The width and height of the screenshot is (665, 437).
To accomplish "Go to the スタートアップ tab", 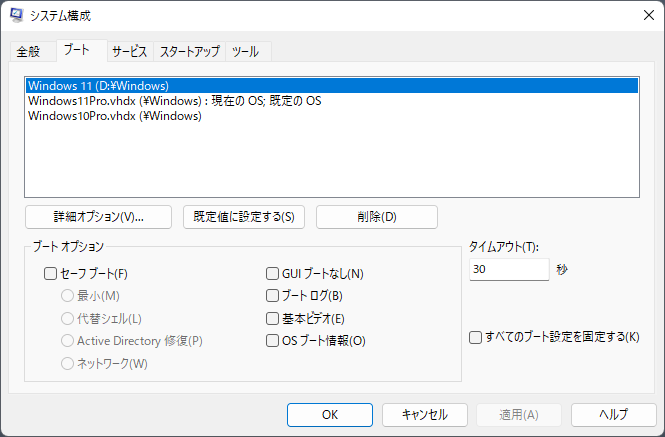I will [190, 52].
